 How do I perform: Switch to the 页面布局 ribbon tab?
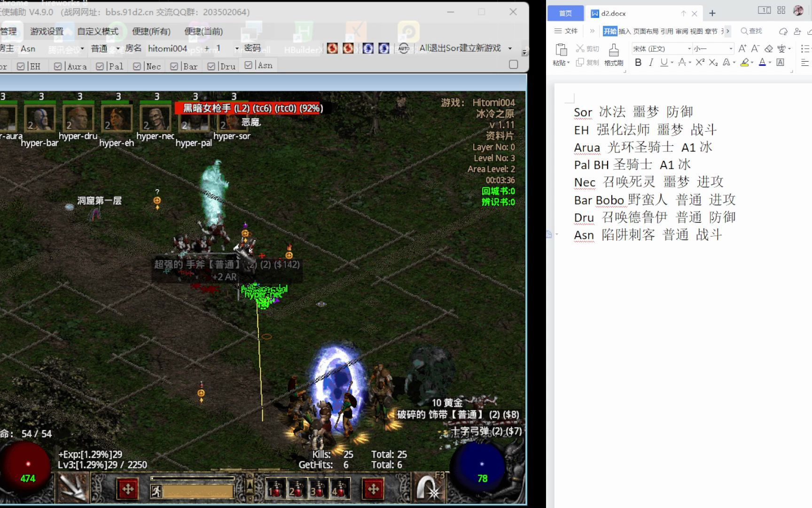click(x=646, y=31)
